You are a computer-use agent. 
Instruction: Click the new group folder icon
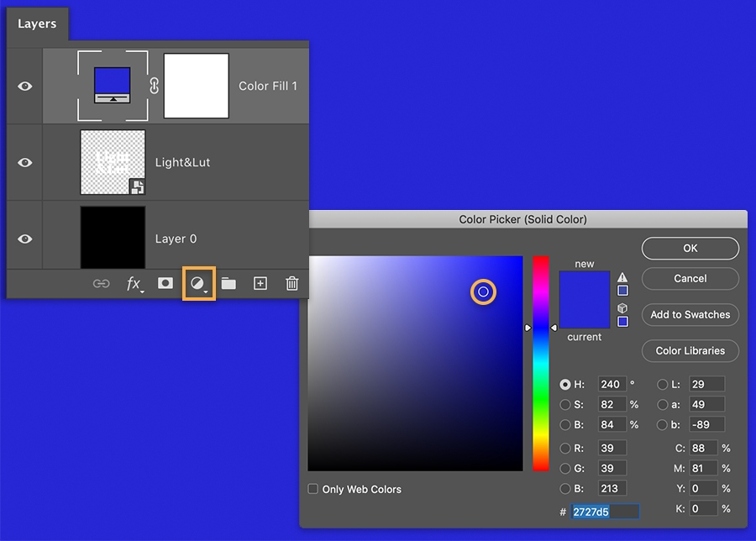click(x=229, y=284)
